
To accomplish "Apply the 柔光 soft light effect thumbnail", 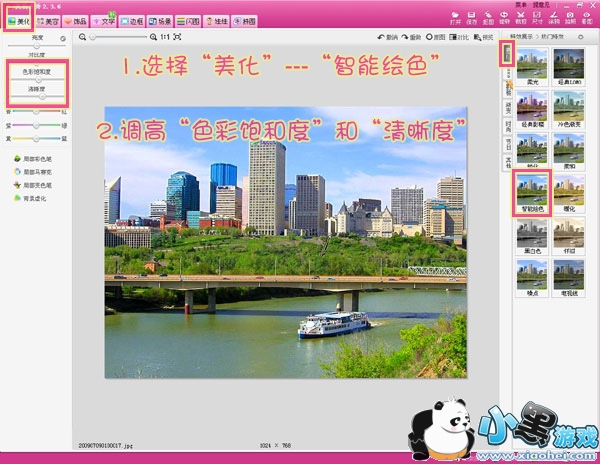I will 532,67.
